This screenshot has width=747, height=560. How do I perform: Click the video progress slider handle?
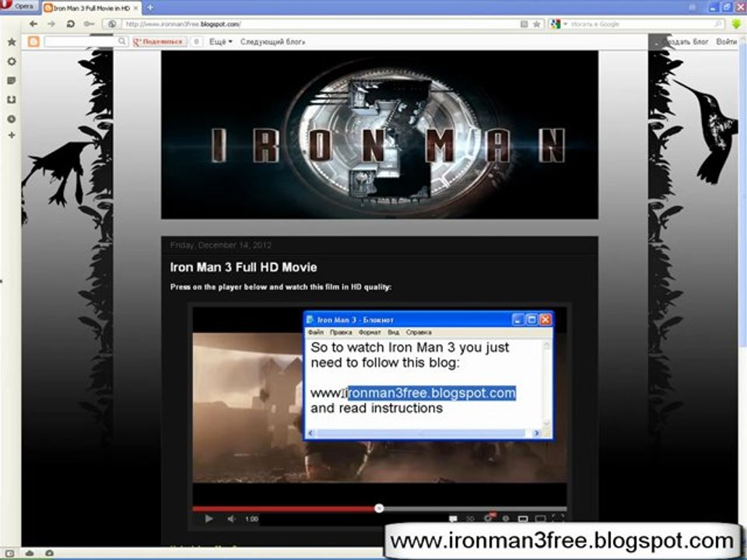pos(379,508)
